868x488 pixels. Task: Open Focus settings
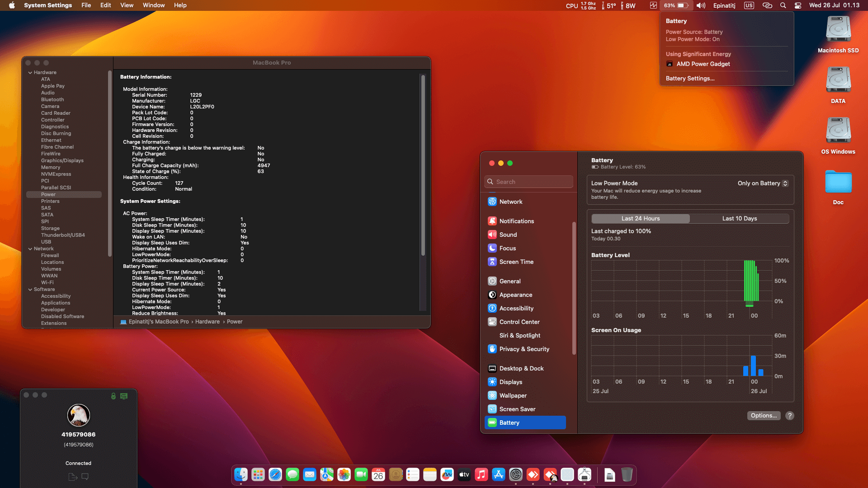point(507,248)
